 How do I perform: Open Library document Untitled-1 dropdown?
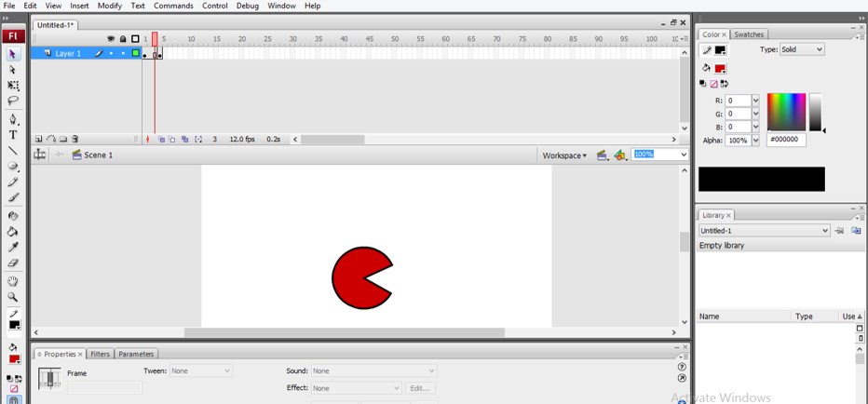coord(764,231)
